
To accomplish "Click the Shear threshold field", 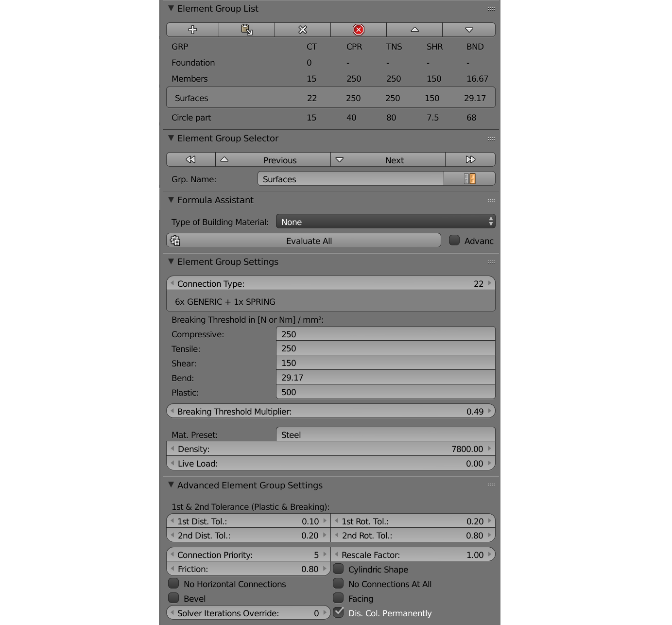I will pyautogui.click(x=385, y=363).
